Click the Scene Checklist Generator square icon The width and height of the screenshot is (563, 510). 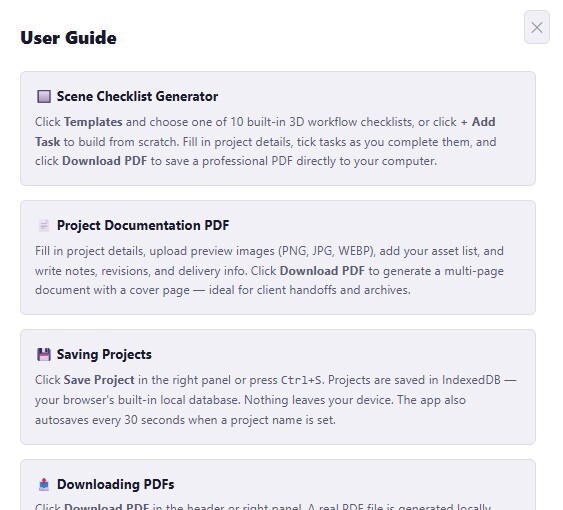44,97
